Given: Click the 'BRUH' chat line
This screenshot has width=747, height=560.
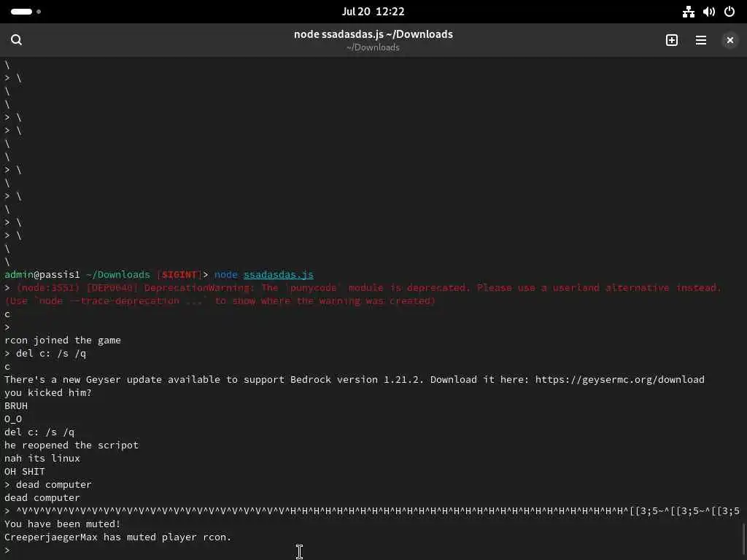Looking at the screenshot, I should (16, 405).
